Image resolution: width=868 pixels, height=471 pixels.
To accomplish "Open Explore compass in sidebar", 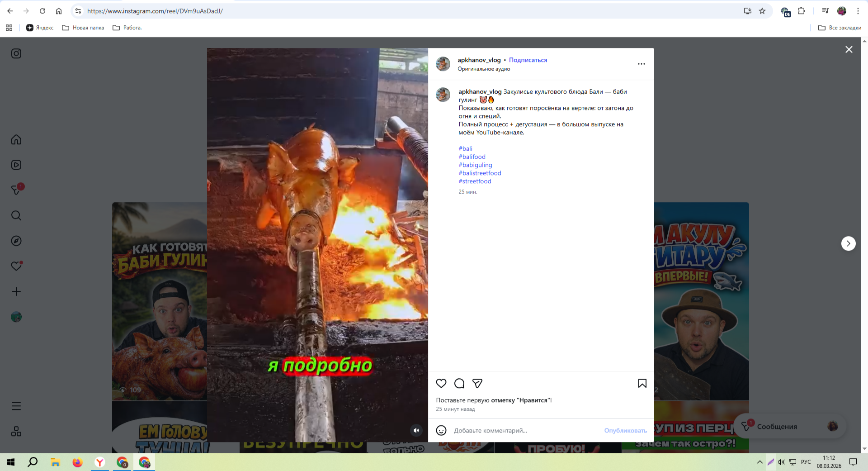I will click(16, 241).
